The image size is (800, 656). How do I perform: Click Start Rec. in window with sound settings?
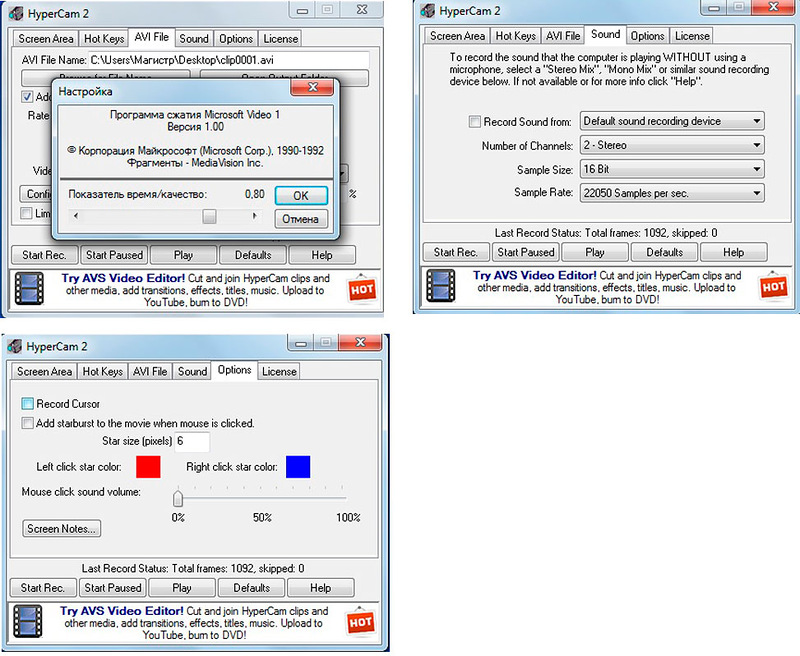click(456, 252)
